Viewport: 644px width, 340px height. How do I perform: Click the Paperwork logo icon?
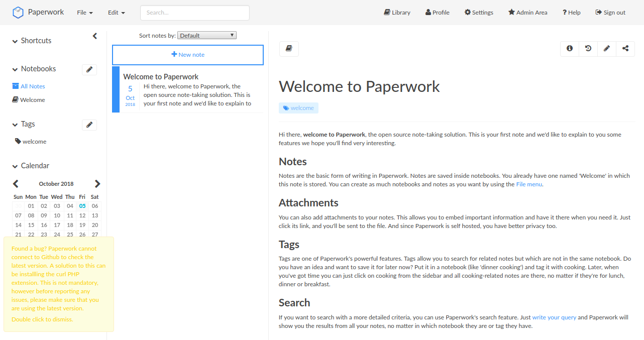click(18, 12)
